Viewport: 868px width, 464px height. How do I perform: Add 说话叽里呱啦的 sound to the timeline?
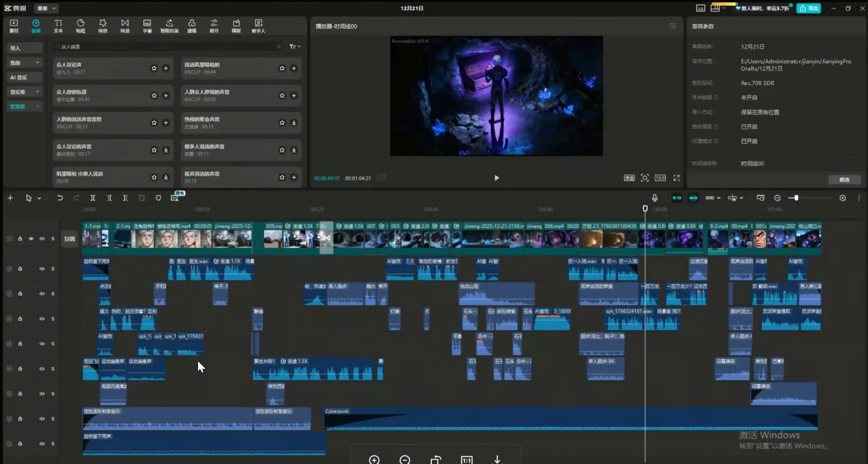(294, 68)
